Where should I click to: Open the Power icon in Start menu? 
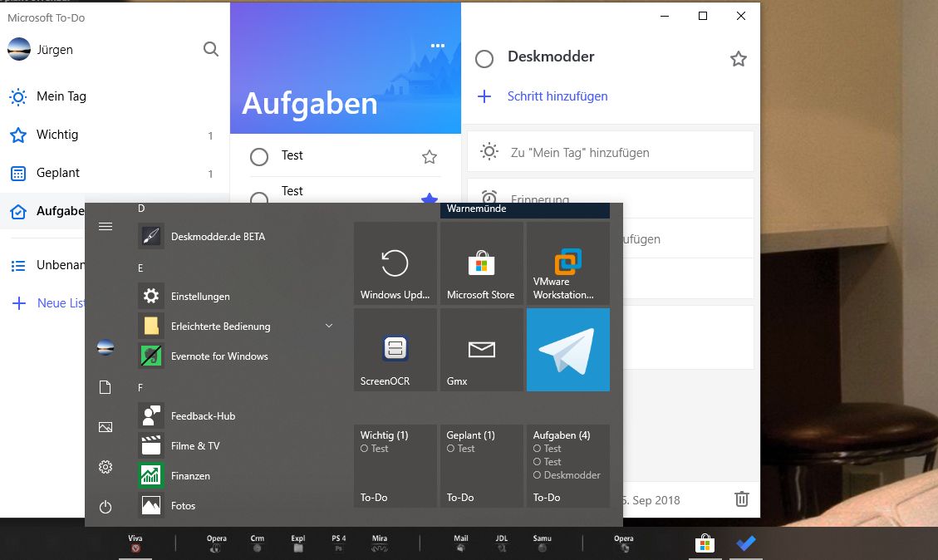(x=106, y=508)
